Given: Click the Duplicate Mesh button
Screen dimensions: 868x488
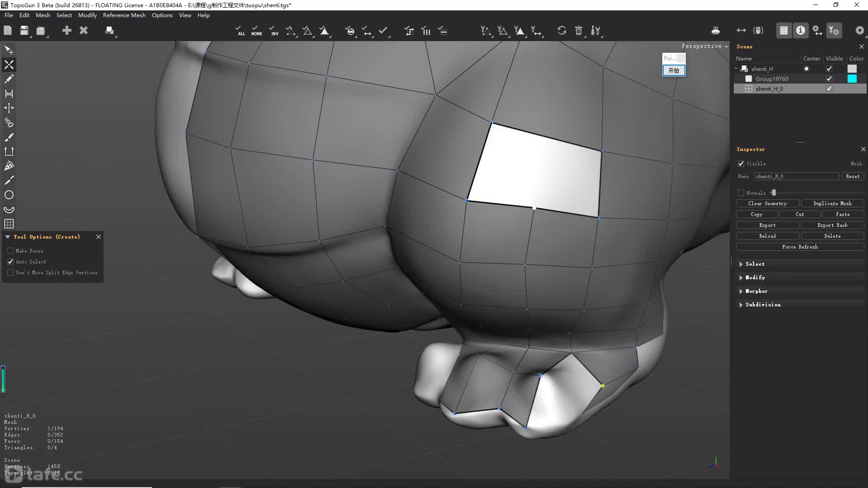Looking at the screenshot, I should (832, 203).
